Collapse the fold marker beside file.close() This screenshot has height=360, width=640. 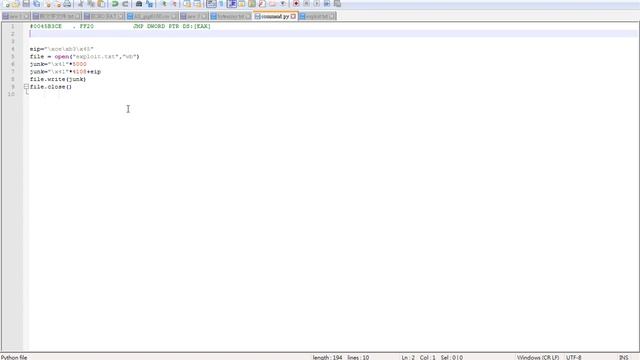pyautogui.click(x=26, y=87)
